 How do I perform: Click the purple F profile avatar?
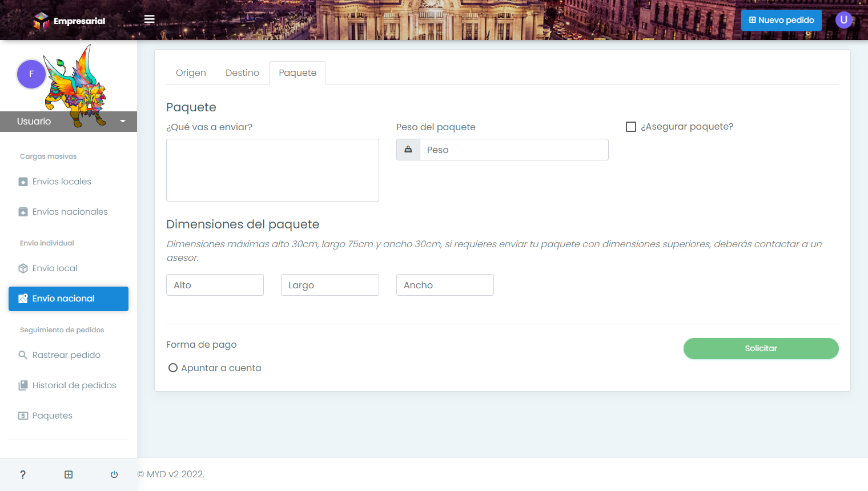(31, 74)
